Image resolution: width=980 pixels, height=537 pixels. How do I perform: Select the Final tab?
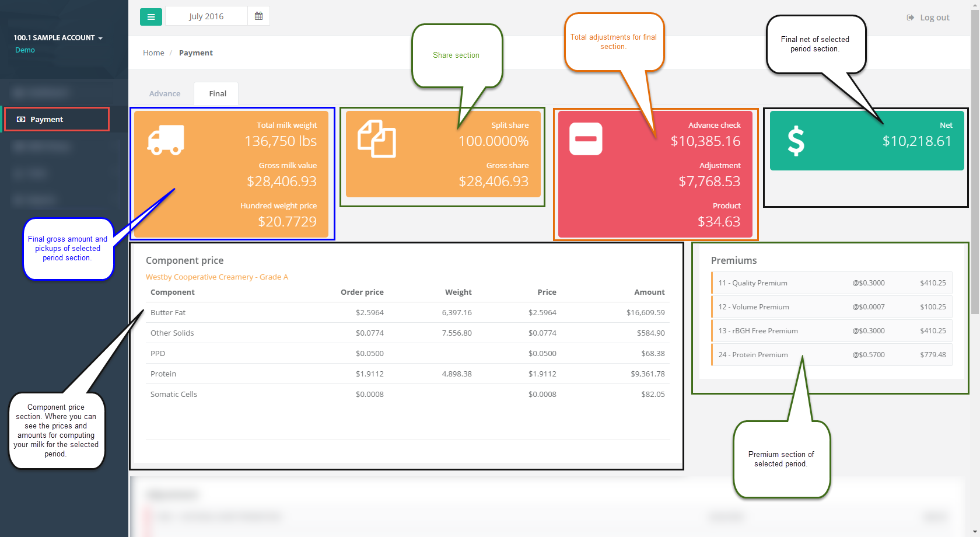tap(218, 93)
